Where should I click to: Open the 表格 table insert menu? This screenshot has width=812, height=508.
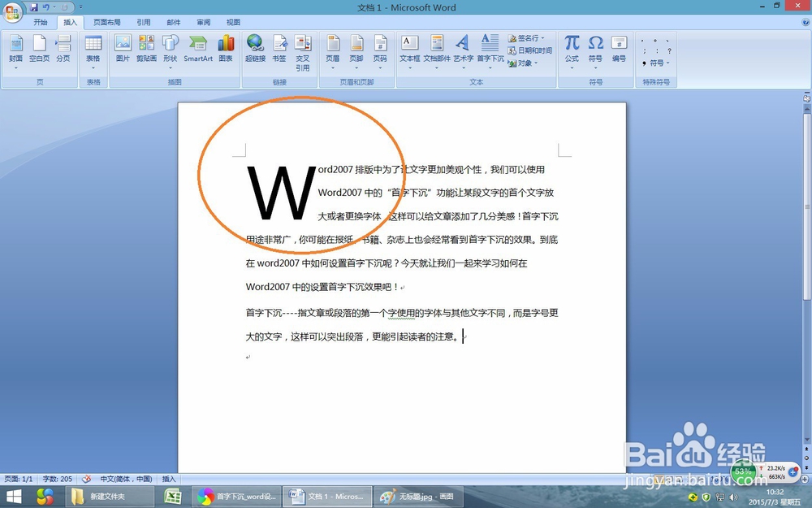(93, 50)
